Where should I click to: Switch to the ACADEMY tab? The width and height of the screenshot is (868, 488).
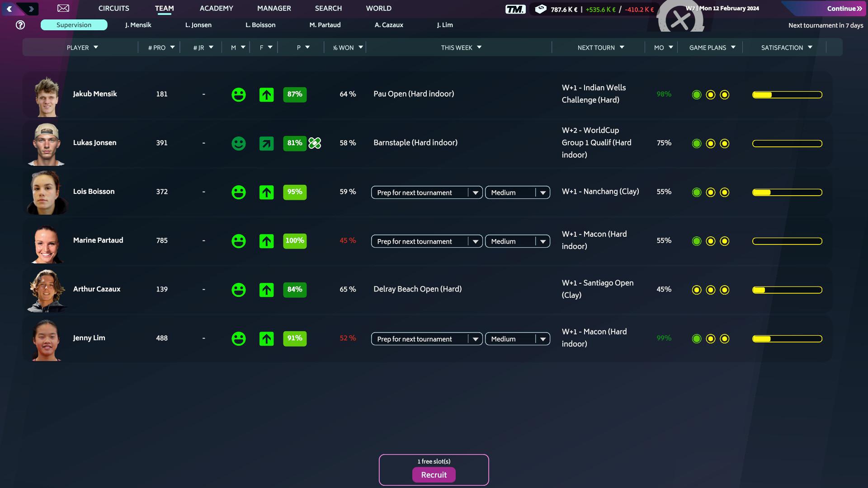point(216,8)
